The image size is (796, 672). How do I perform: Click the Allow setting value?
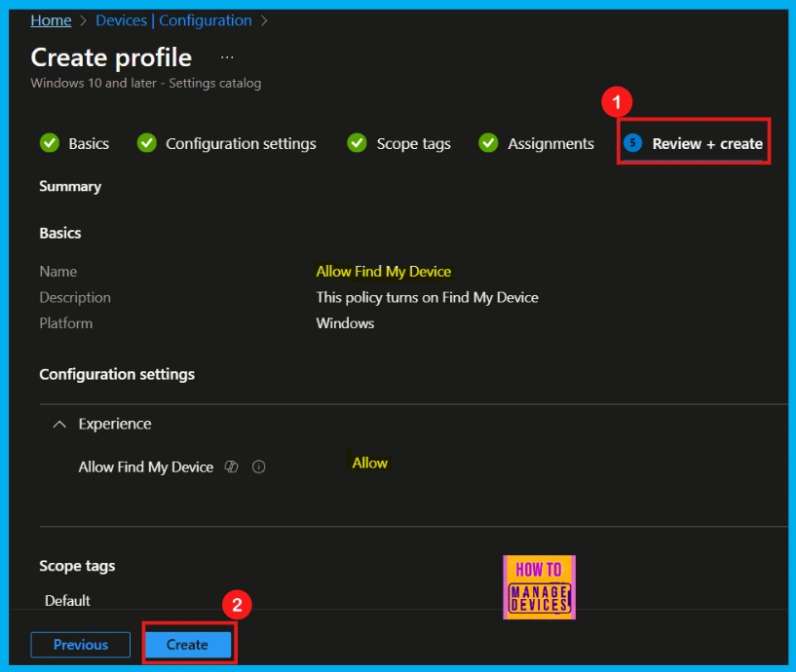pos(370,463)
